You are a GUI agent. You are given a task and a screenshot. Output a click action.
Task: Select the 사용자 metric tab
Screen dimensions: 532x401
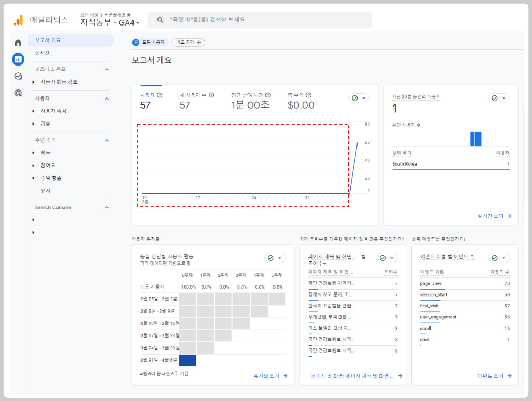(151, 101)
